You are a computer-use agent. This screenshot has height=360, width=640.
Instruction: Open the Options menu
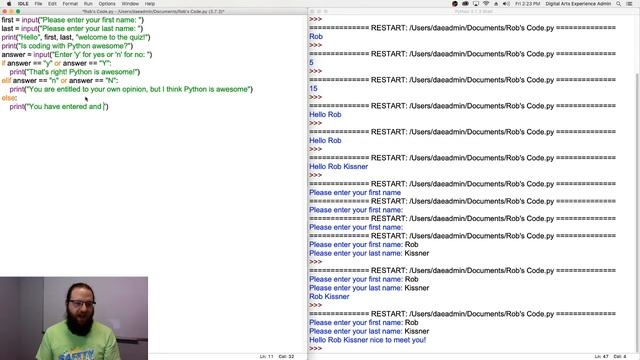107,4
